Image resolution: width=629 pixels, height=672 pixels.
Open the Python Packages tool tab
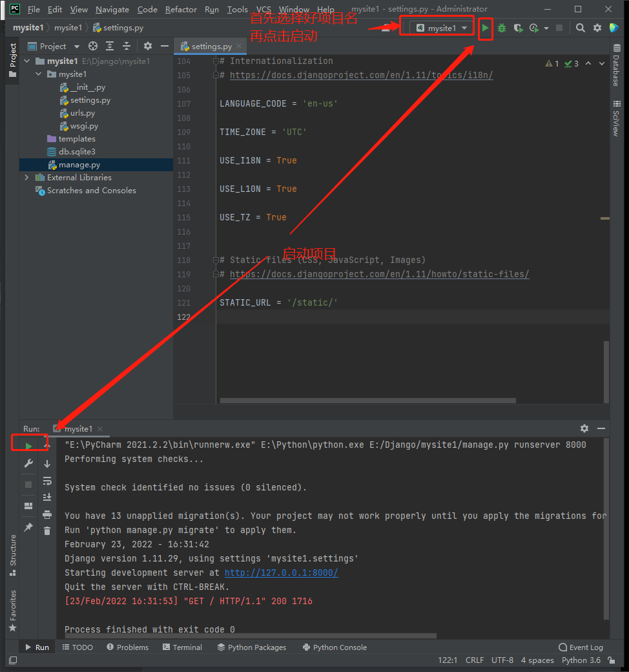(251, 647)
